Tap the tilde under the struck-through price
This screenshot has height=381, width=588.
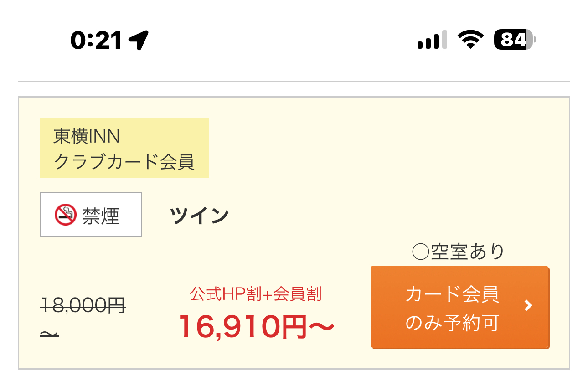49,335
